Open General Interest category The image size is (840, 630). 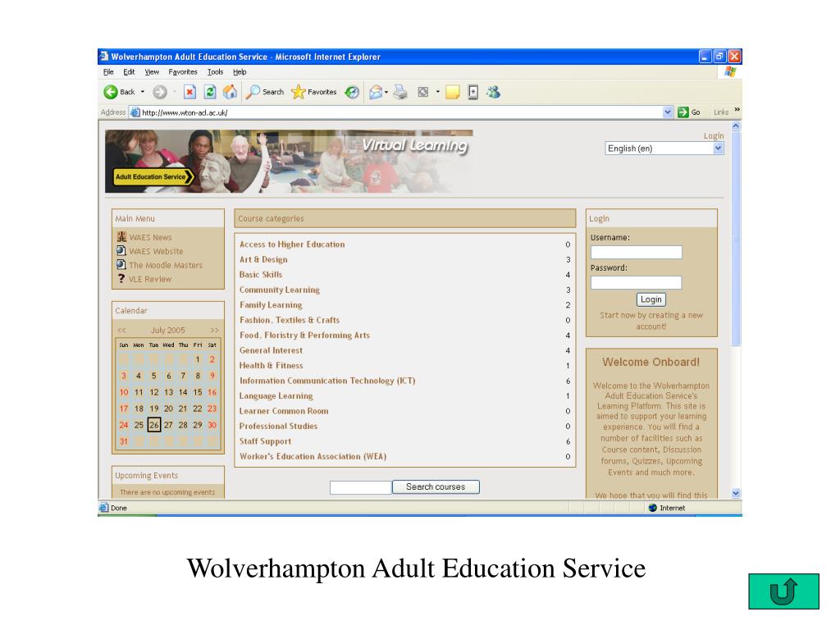271,350
